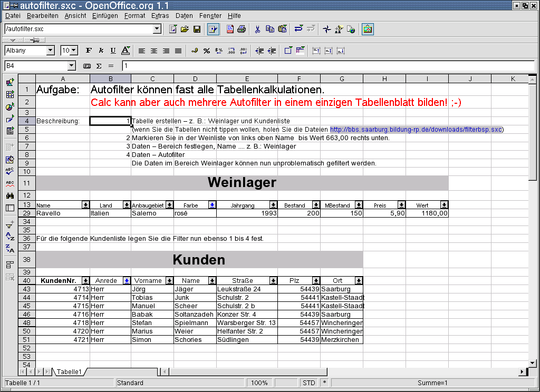The width and height of the screenshot is (540, 392).
Task: Click the Find binoculars icon
Action: [9, 195]
